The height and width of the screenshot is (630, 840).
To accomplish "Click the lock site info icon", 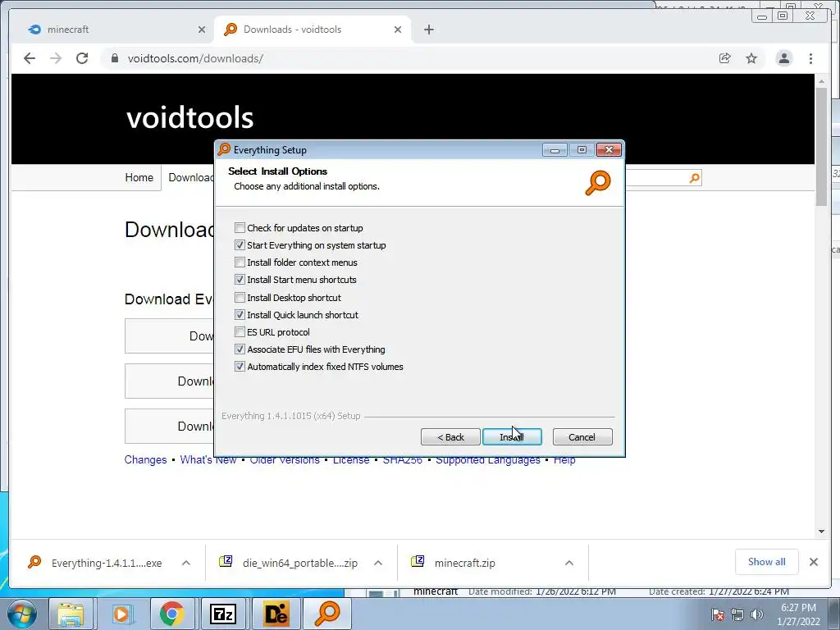I will (114, 58).
